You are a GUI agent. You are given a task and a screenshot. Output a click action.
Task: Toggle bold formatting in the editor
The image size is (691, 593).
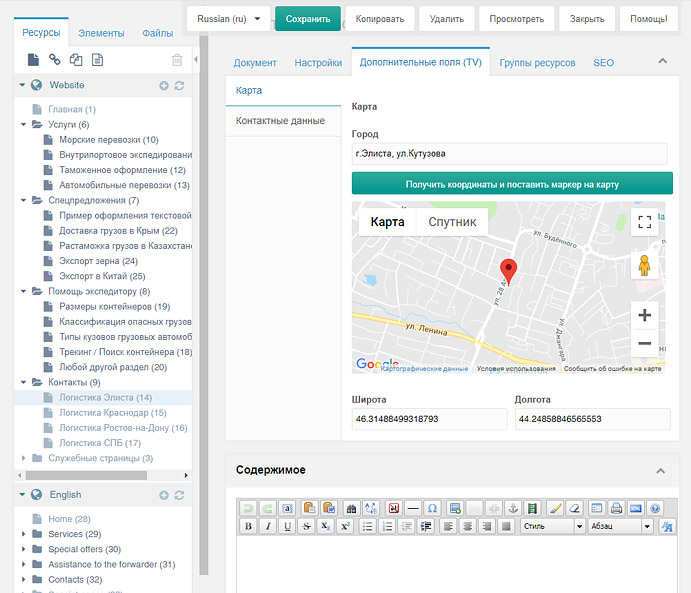248,526
